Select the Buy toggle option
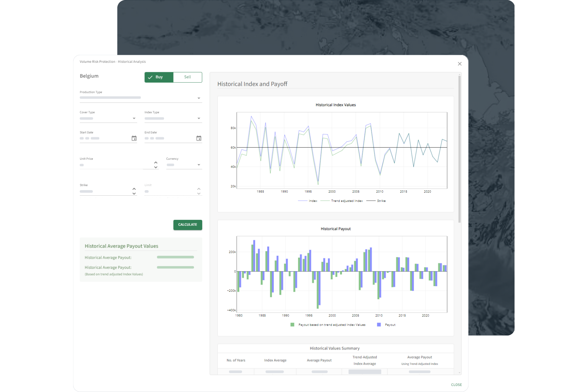The height and width of the screenshot is (392, 588). tap(159, 77)
